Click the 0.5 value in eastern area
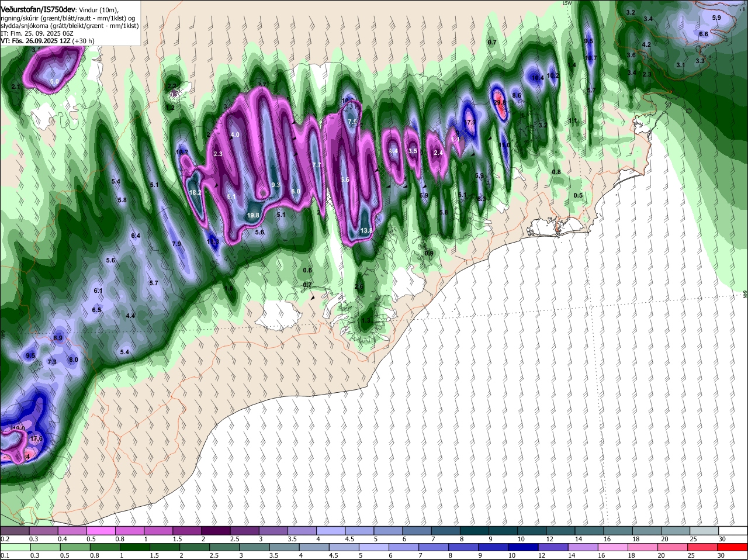Viewport: 748px width, 560px height. pos(578,195)
